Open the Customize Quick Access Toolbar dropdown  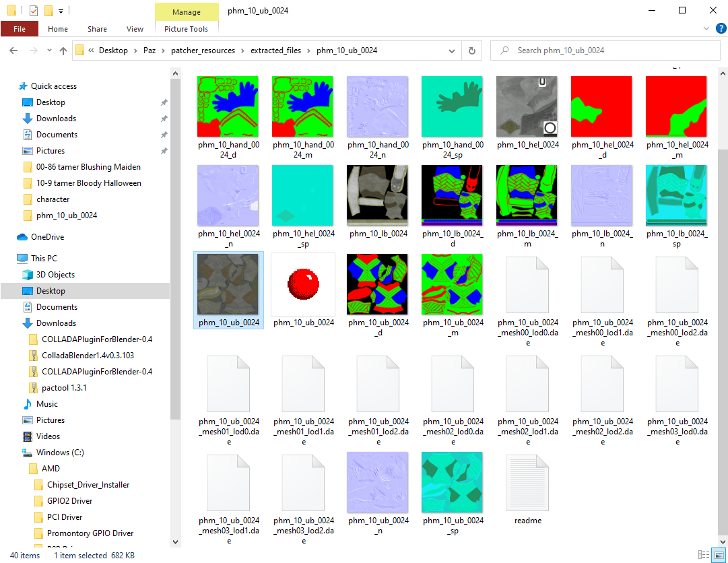[x=61, y=11]
